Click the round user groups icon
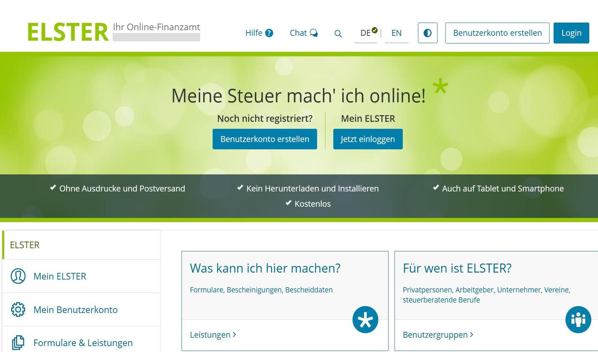Image resolution: width=598 pixels, height=364 pixels. click(x=578, y=320)
